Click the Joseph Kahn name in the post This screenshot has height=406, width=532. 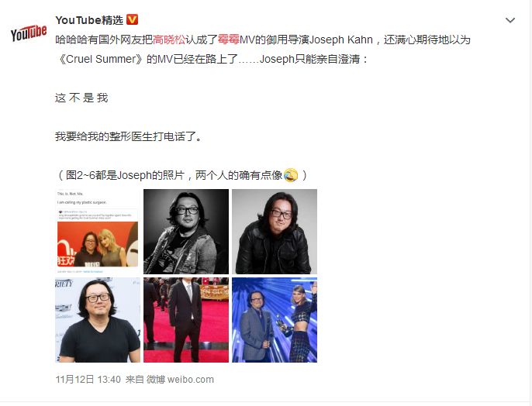point(341,40)
